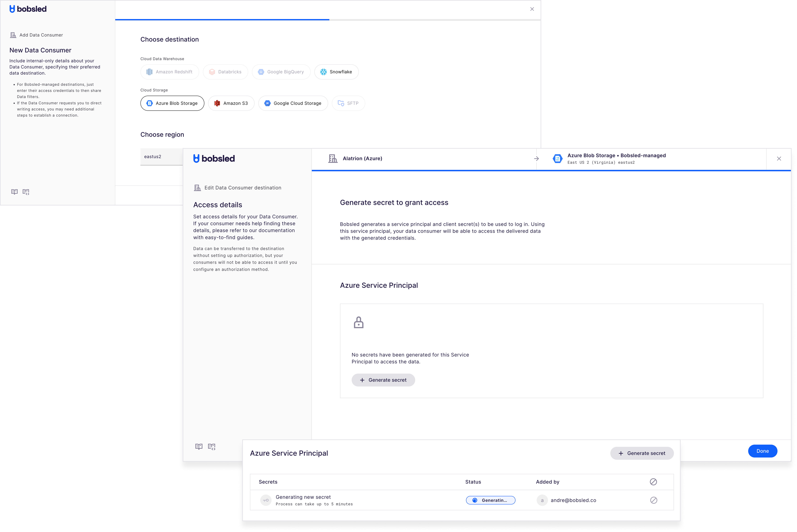The height and width of the screenshot is (532, 797).
Task: Click Edit Data Consumer destination building icon
Action: pos(197,188)
